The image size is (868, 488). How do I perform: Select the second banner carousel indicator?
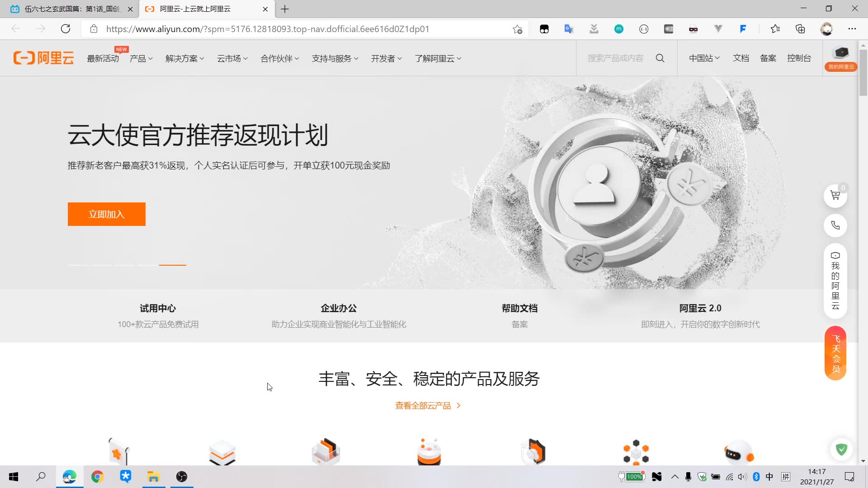tap(102, 265)
